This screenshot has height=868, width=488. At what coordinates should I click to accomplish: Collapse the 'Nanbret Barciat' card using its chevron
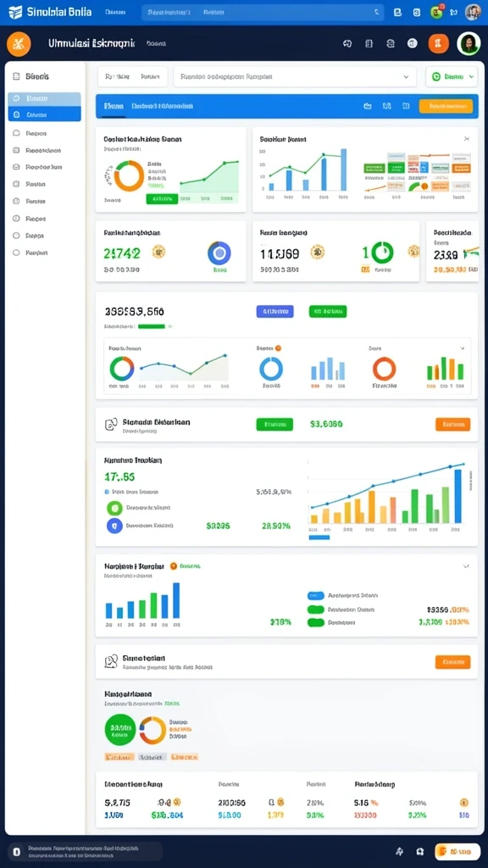[x=466, y=566]
